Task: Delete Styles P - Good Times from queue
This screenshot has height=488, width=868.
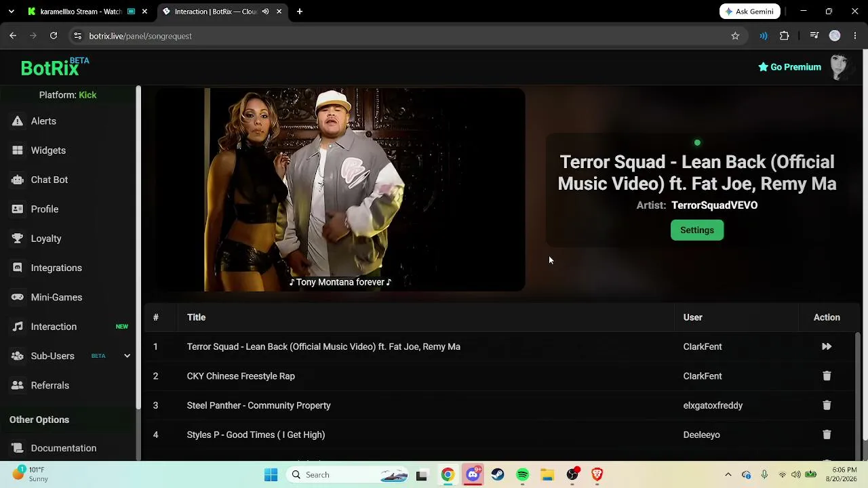Action: point(827,434)
